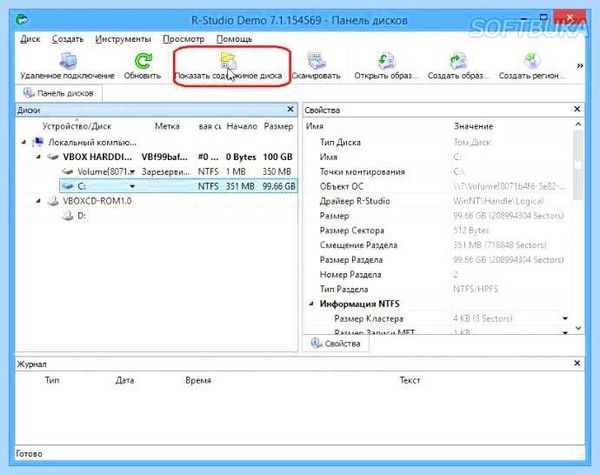Open the Размер Записи MFT value dropdown
Screen dimensions: 600x475
565,332
